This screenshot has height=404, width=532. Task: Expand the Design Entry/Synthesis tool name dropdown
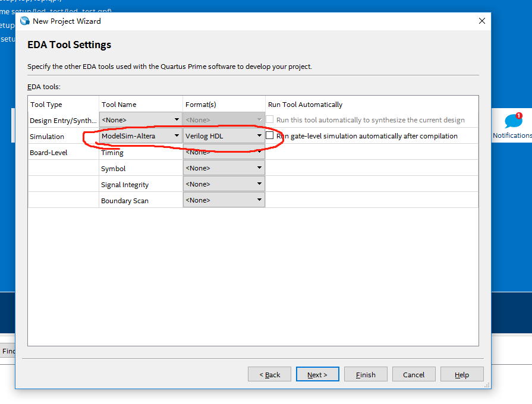[x=177, y=119]
